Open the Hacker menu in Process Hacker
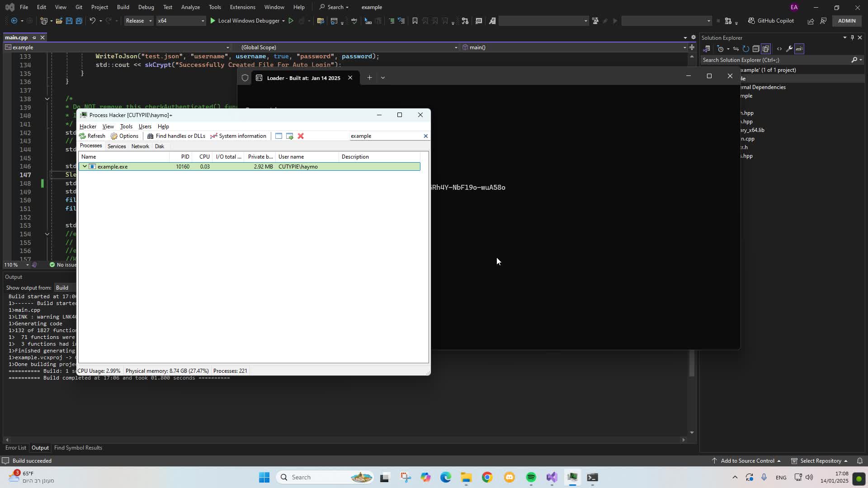Viewport: 868px width, 488px height. click(x=88, y=127)
